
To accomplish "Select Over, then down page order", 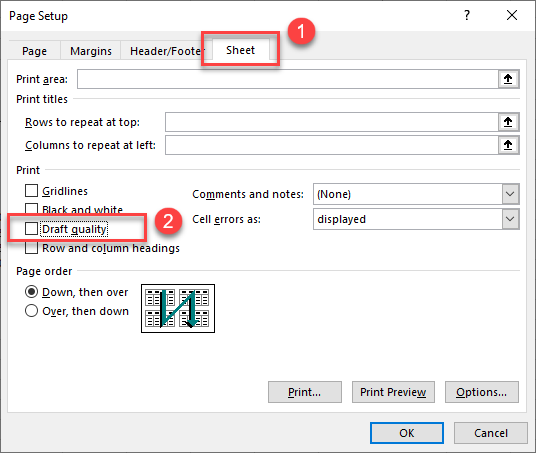I will tap(31, 311).
